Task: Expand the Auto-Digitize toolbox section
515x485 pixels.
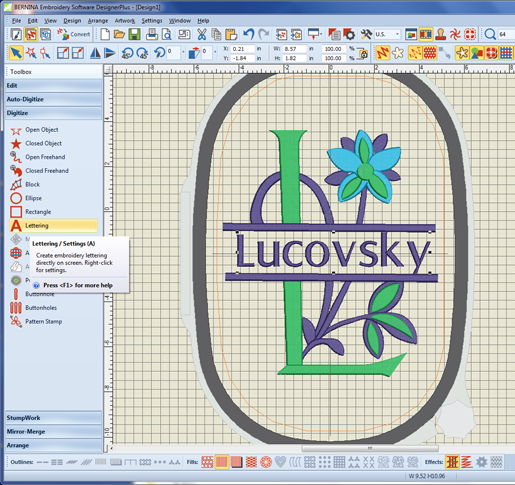Action: click(53, 99)
